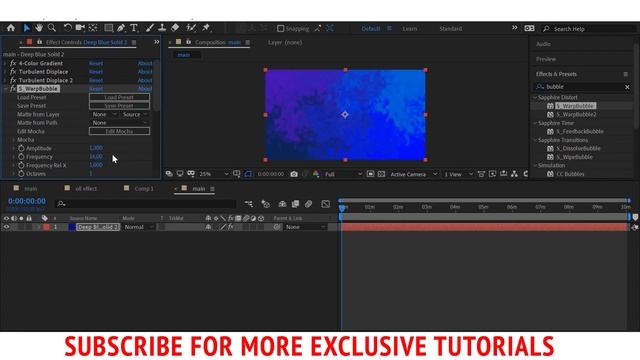Click the CC Bubbles effect icon
Image resolution: width=640 pixels, height=360 pixels.
coord(550,174)
